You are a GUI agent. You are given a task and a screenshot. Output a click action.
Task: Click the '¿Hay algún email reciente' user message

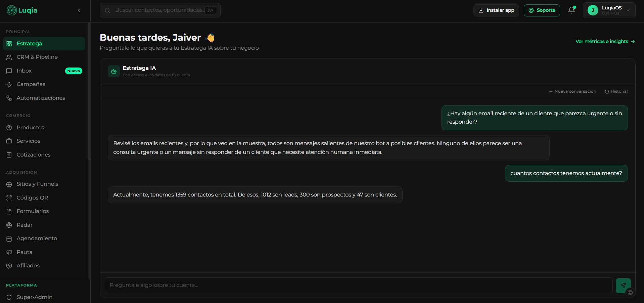point(535,118)
